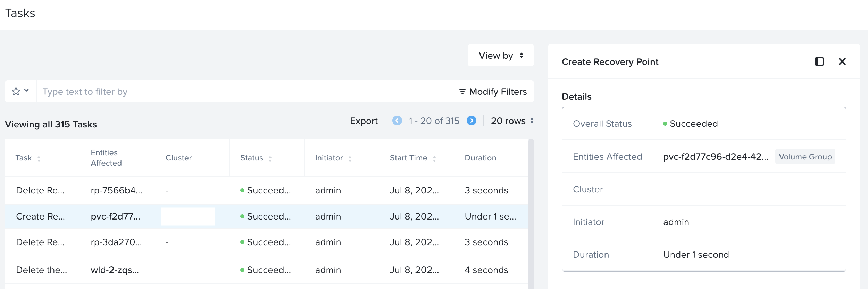868x289 pixels.
Task: Click the star saved-filters icon
Action: pos(16,91)
